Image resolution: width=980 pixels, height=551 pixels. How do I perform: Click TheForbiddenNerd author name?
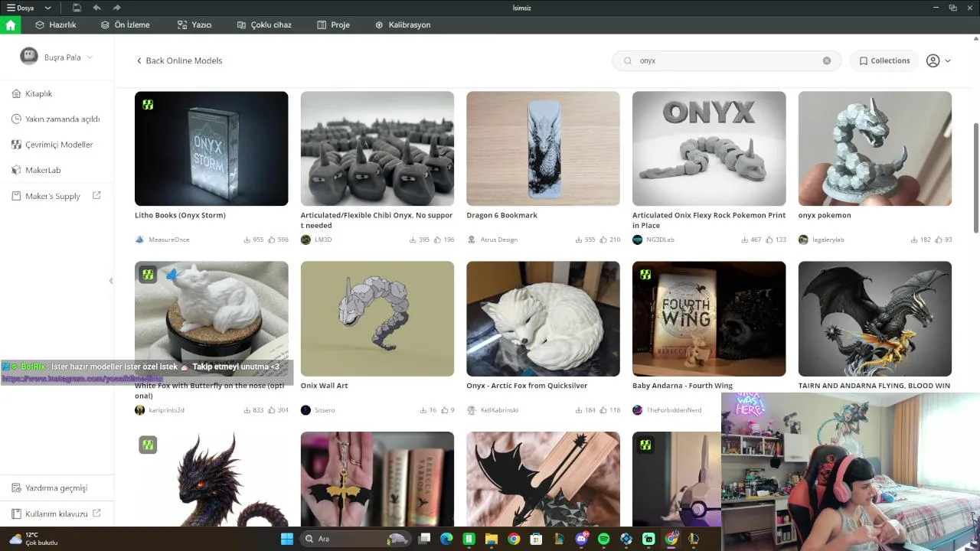coord(674,410)
